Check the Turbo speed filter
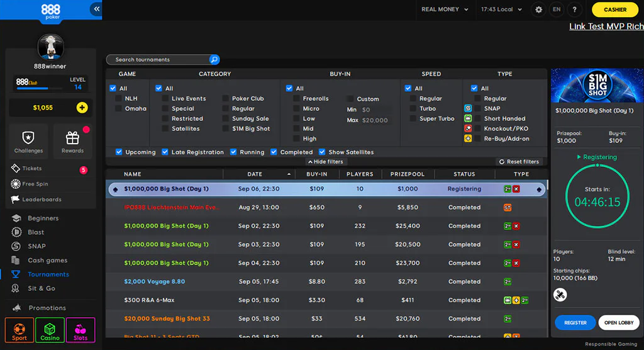 (x=413, y=108)
